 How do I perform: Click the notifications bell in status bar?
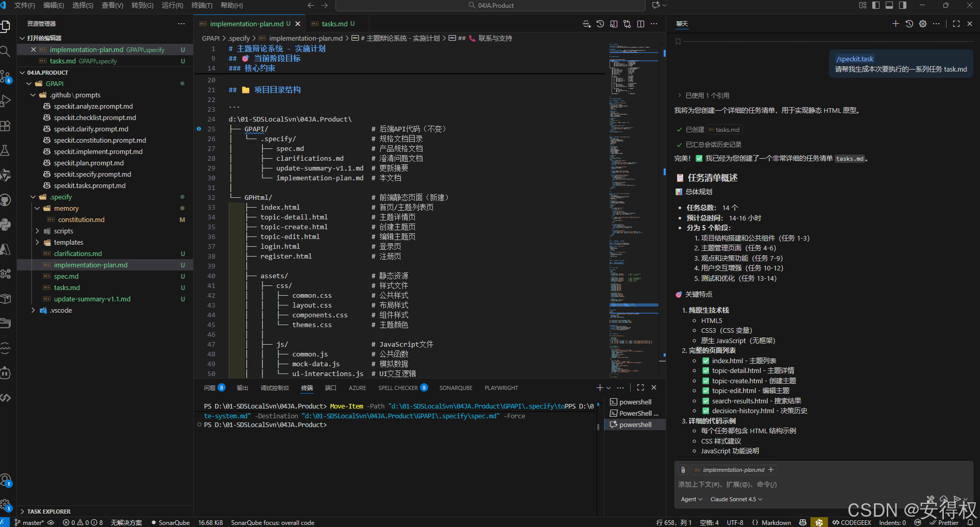[x=970, y=522]
